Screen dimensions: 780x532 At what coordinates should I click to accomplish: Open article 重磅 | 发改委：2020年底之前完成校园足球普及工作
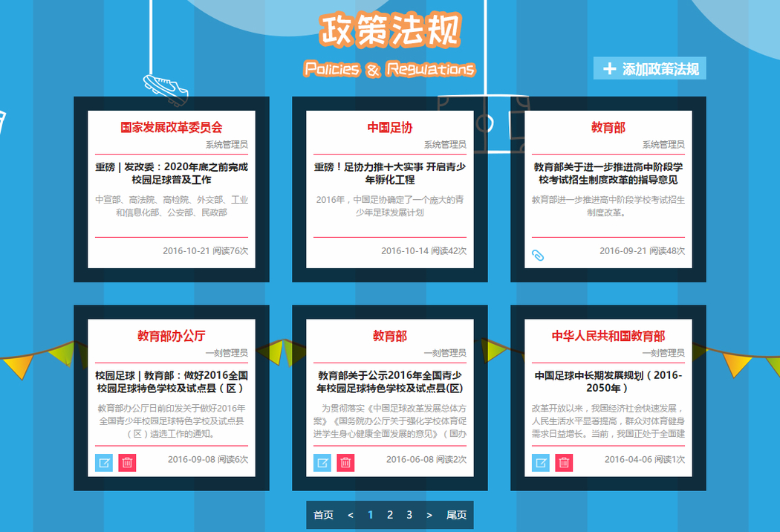click(172, 173)
